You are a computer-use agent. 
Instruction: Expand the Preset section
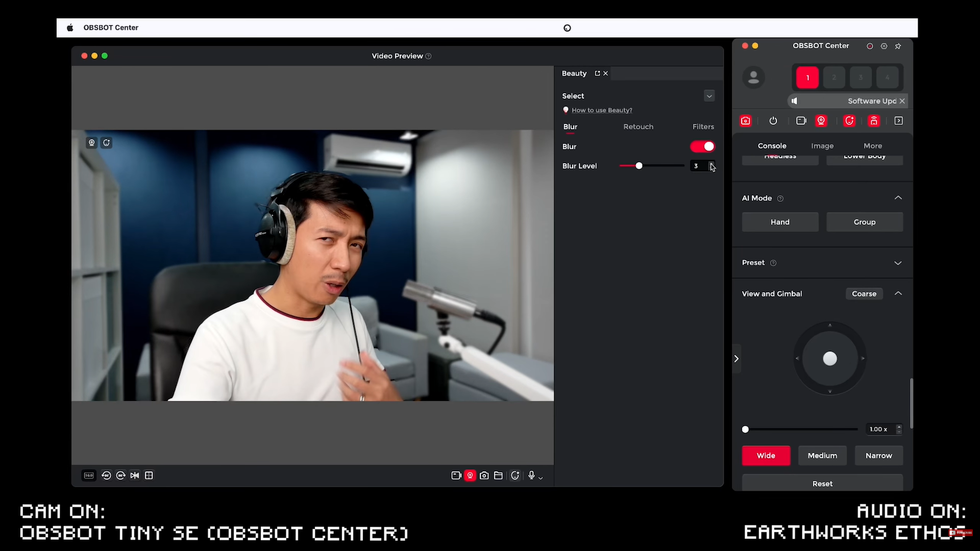[898, 263]
